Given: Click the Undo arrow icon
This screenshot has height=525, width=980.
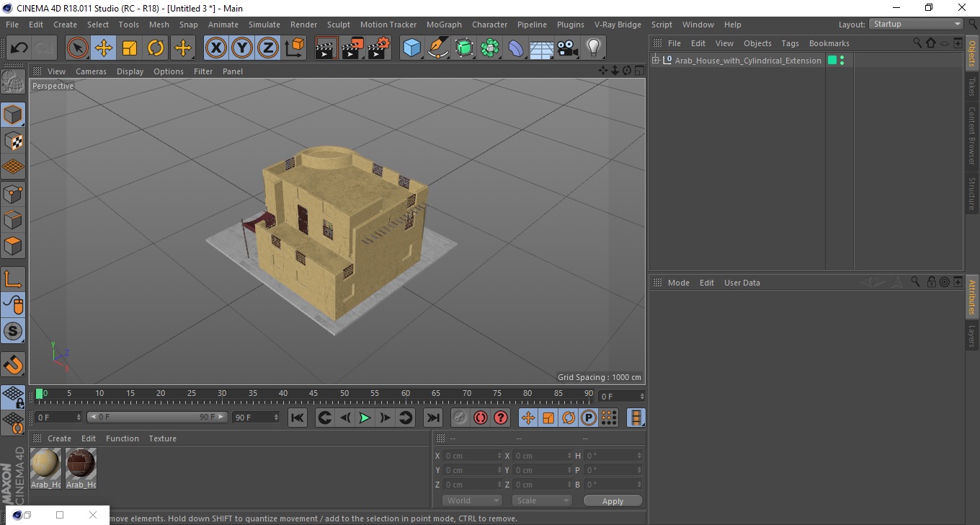Looking at the screenshot, I should click(x=19, y=48).
